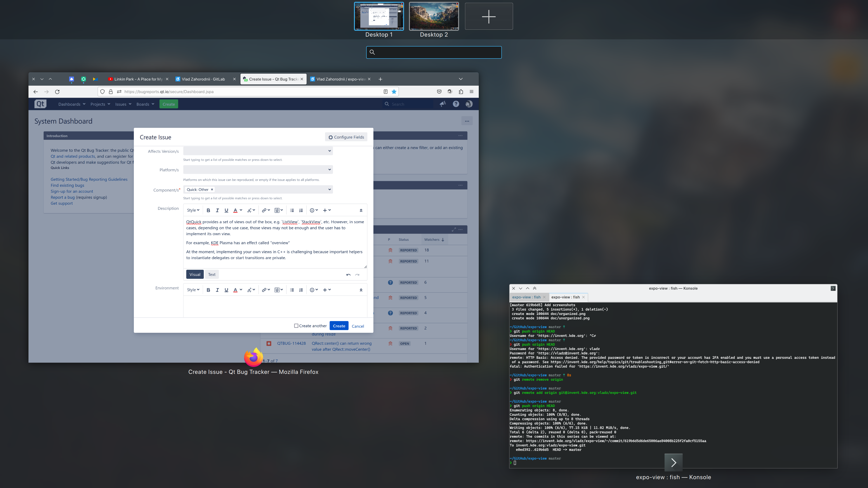
Task: Open Style dropdown in Environment toolbar
Action: tap(193, 290)
